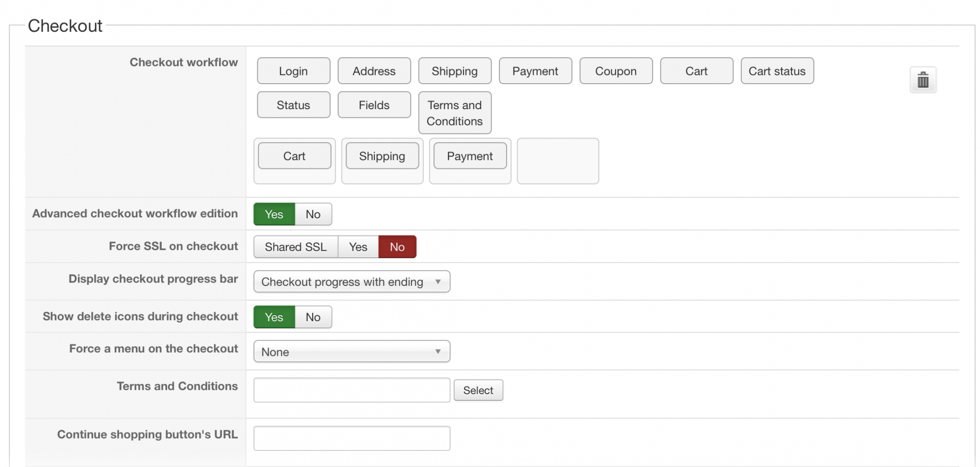Enable Yes for Force SSL on checkout
Screen dimensions: 980x467
pos(358,247)
